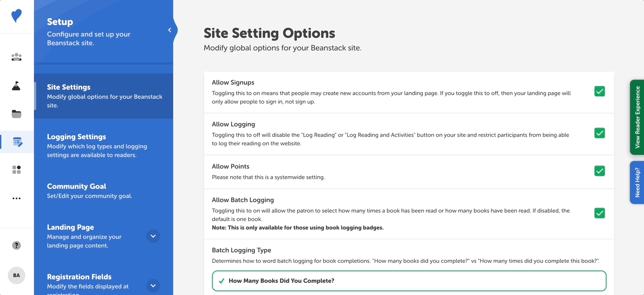The image size is (644, 295).
Task: Click the ellipsis more-options icon
Action: click(x=16, y=198)
